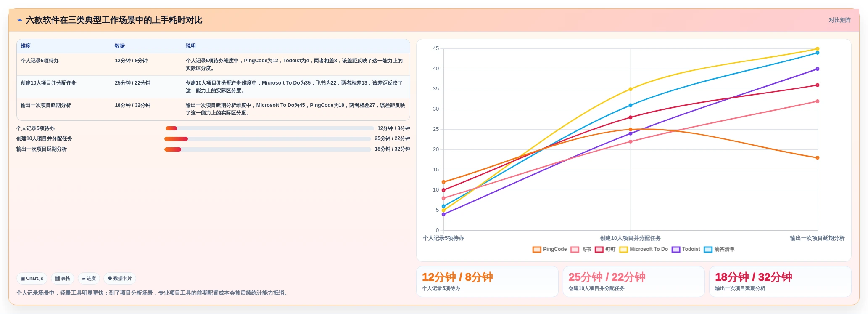Click description mentioning Todoist为4
Screen dimensions: 868x314
coord(294,64)
